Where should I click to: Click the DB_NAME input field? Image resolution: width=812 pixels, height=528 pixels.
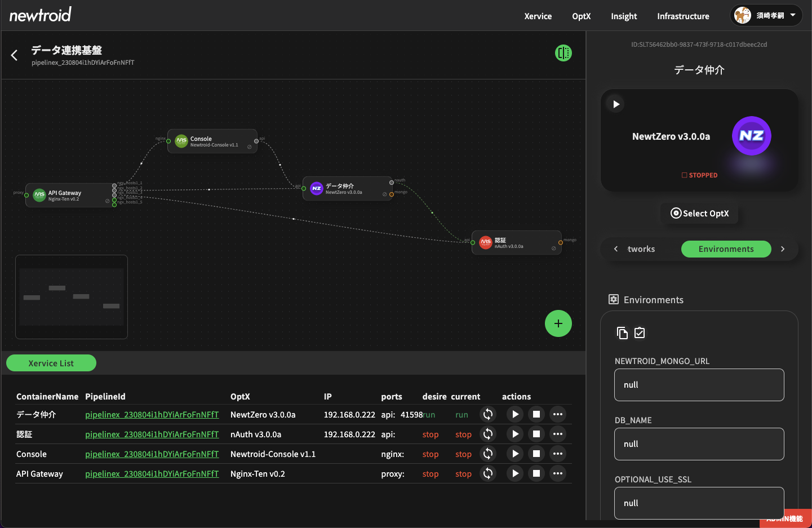click(x=699, y=444)
